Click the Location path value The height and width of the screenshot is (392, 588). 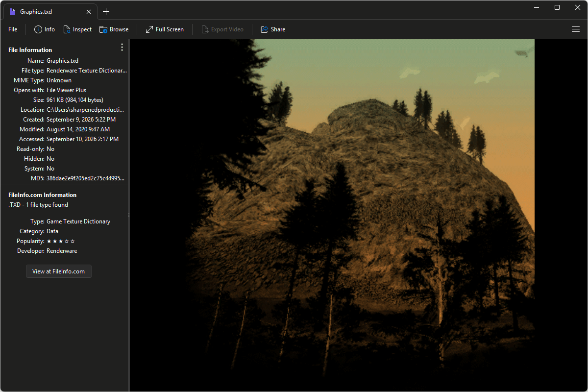[85, 110]
